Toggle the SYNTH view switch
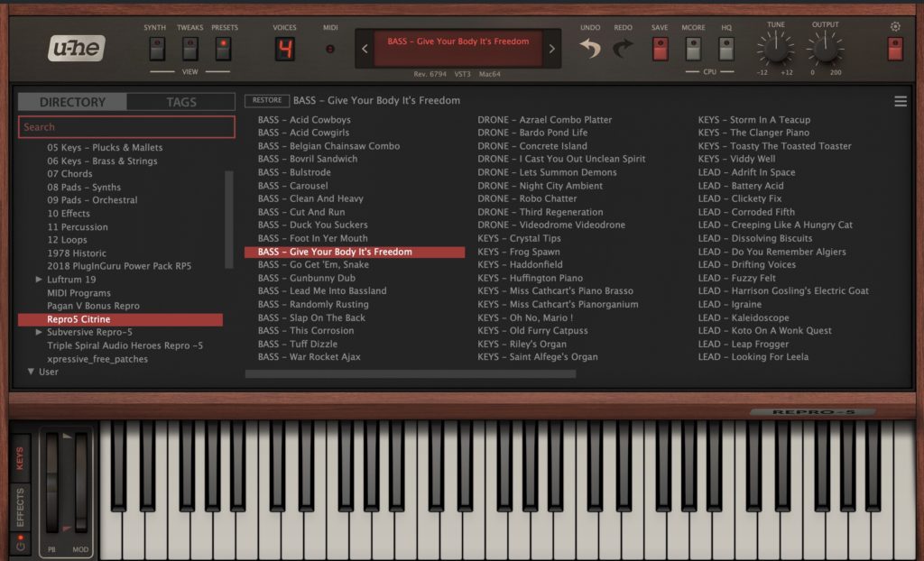The height and width of the screenshot is (561, 924). pyautogui.click(x=157, y=49)
